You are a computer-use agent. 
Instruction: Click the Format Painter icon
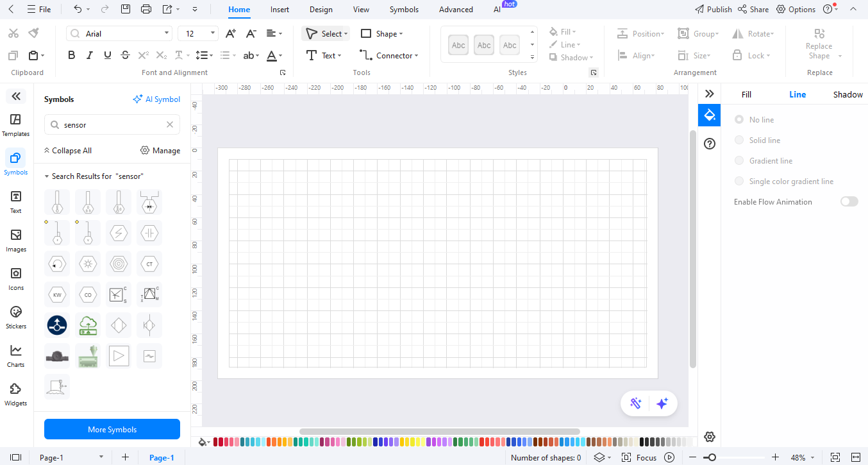pyautogui.click(x=33, y=33)
